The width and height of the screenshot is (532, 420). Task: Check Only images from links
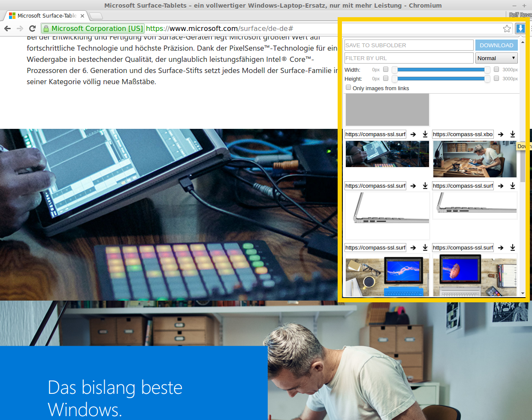[348, 88]
